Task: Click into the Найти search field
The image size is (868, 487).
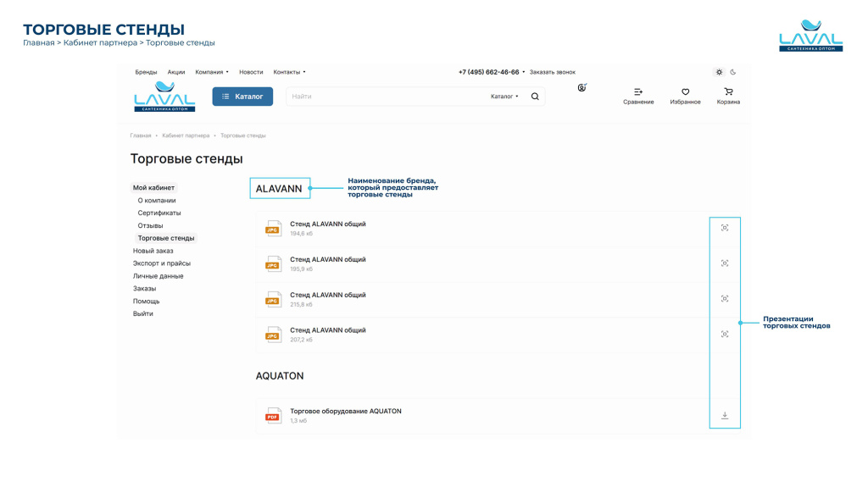Action: click(386, 97)
